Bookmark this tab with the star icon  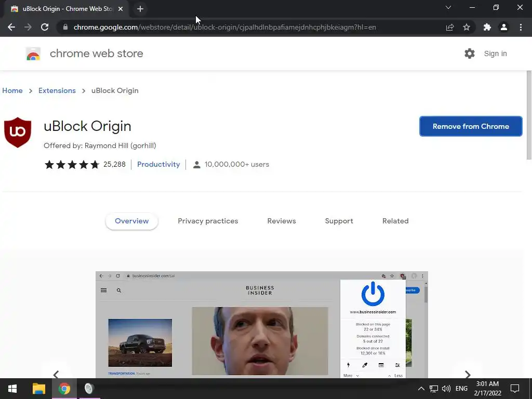(x=467, y=27)
